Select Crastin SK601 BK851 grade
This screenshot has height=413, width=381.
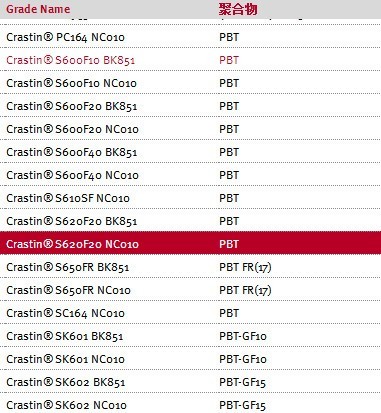pyautogui.click(x=65, y=336)
